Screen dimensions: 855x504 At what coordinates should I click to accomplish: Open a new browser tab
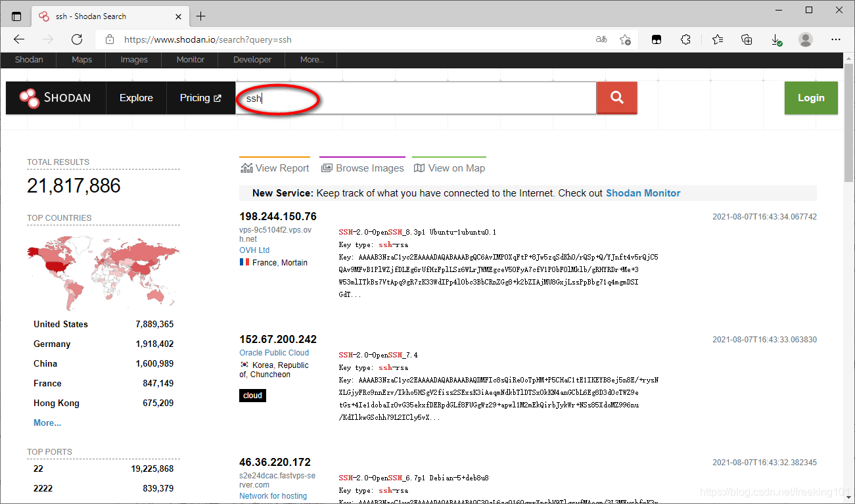click(200, 16)
